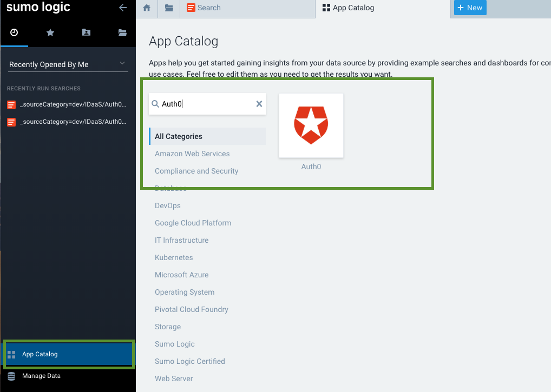Click the Home icon in top bar

(x=146, y=8)
